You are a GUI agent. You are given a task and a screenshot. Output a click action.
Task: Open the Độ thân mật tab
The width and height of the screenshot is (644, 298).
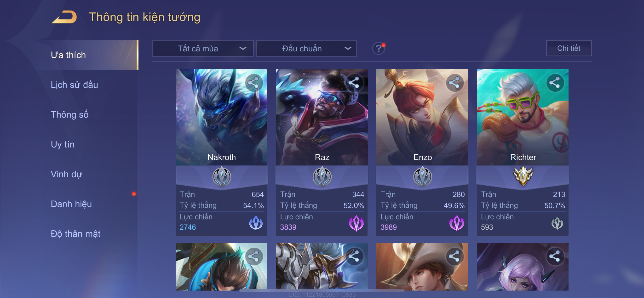click(75, 234)
